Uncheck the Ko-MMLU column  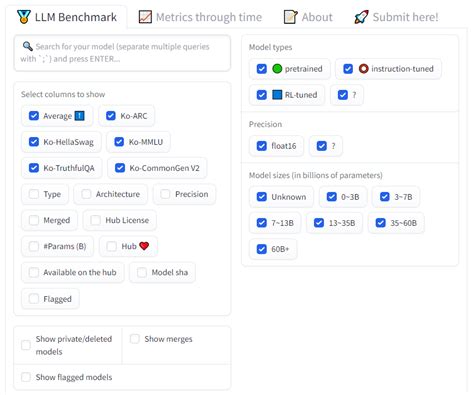click(119, 142)
